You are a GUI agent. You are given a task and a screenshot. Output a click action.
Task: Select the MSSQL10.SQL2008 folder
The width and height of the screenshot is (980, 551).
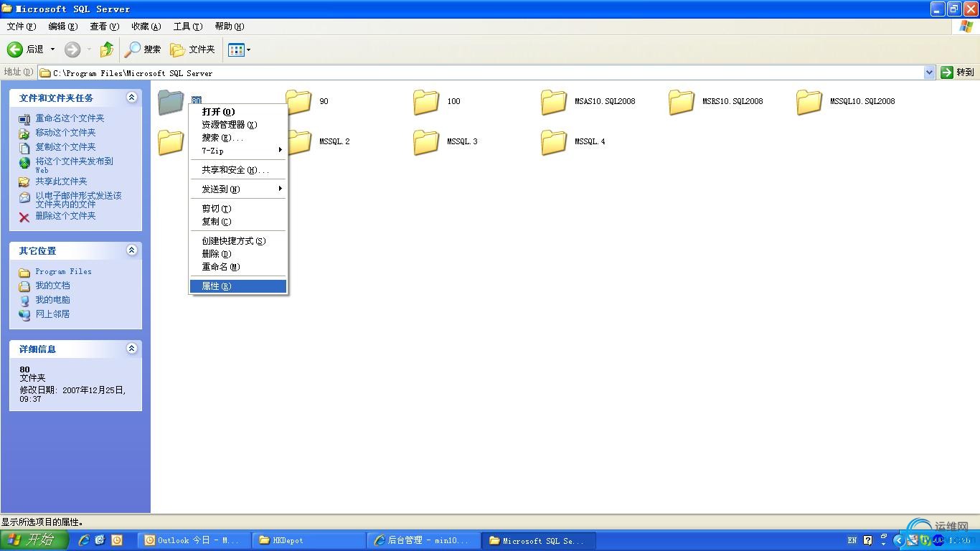[846, 102]
